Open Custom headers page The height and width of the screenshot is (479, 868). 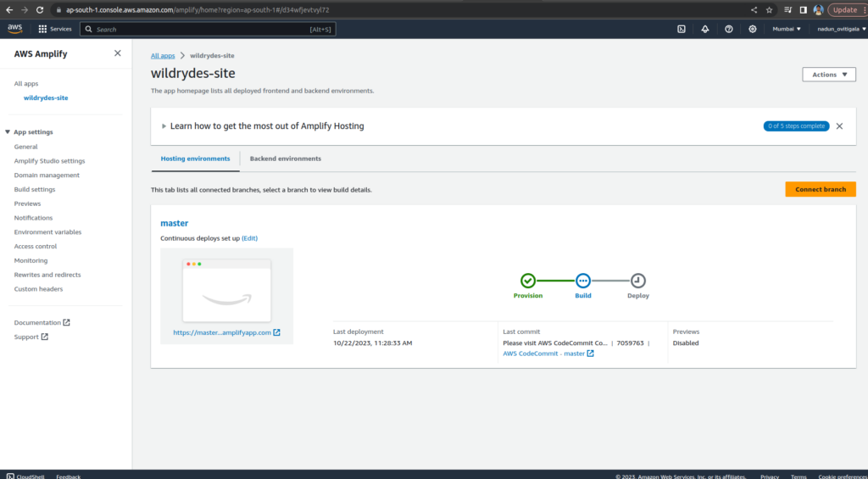click(x=38, y=289)
